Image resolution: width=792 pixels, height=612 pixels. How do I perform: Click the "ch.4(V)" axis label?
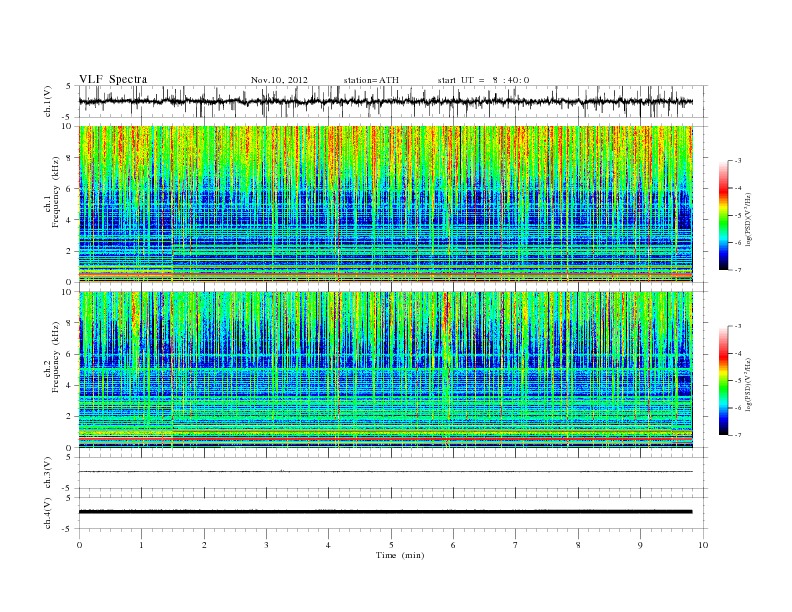click(48, 513)
